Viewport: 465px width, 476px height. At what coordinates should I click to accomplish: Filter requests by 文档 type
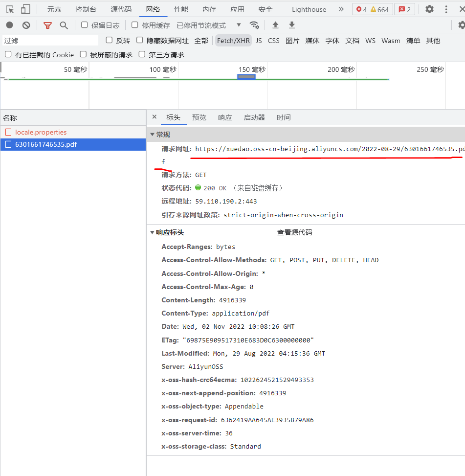tap(352, 41)
